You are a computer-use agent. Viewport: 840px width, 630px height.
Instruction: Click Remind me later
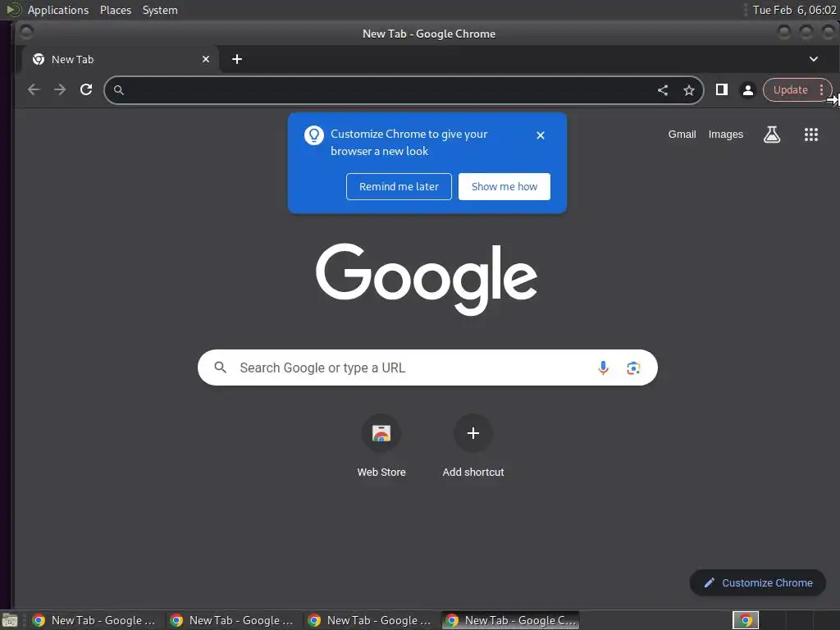(x=399, y=186)
